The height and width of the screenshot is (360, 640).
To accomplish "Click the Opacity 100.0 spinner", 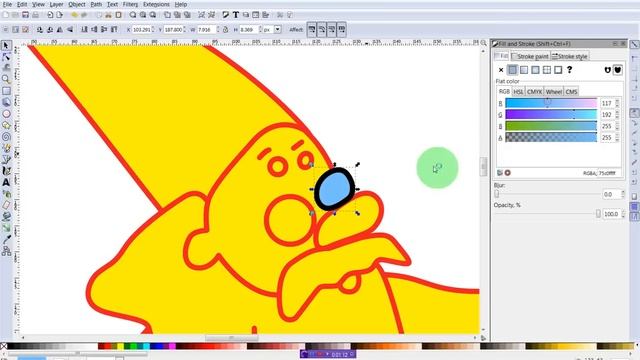I will pos(623,214).
